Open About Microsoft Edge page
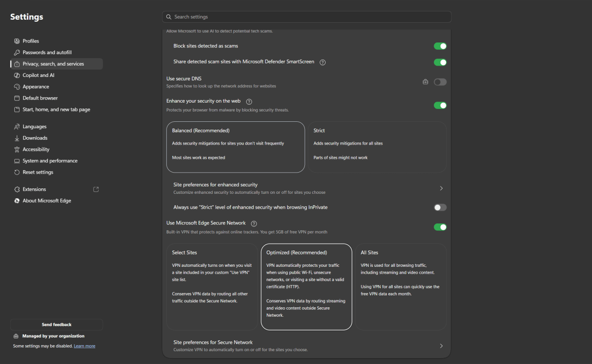 pos(56,201)
